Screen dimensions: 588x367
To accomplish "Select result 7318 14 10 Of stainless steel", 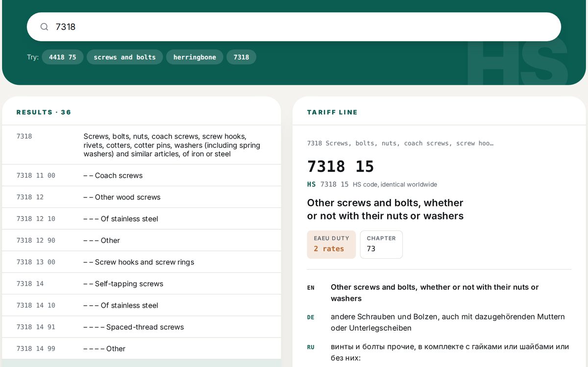I will 142,305.
